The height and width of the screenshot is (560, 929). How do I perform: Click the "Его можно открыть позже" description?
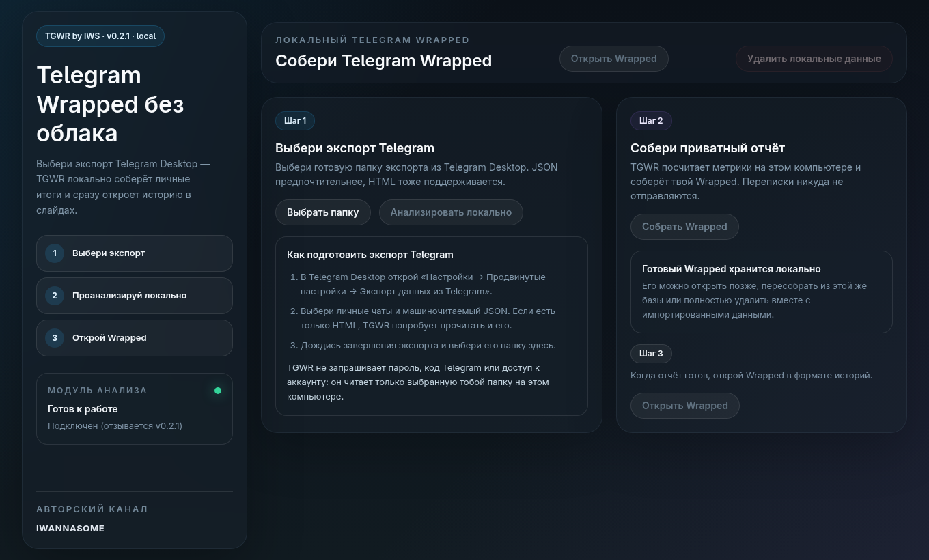coord(754,300)
